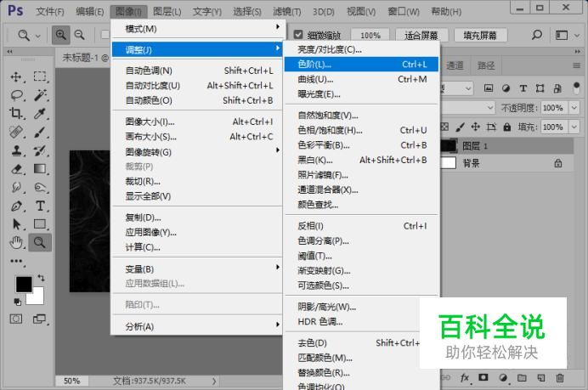Select the Path Selection tool
The height and width of the screenshot is (390, 588).
[16, 224]
